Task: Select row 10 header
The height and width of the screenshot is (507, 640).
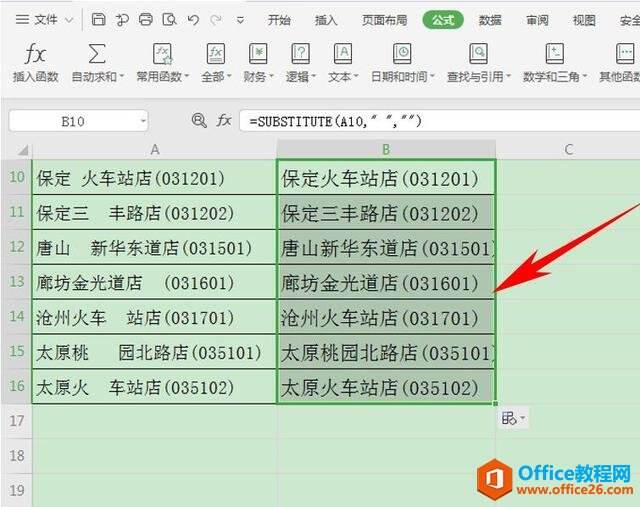Action: [x=16, y=177]
